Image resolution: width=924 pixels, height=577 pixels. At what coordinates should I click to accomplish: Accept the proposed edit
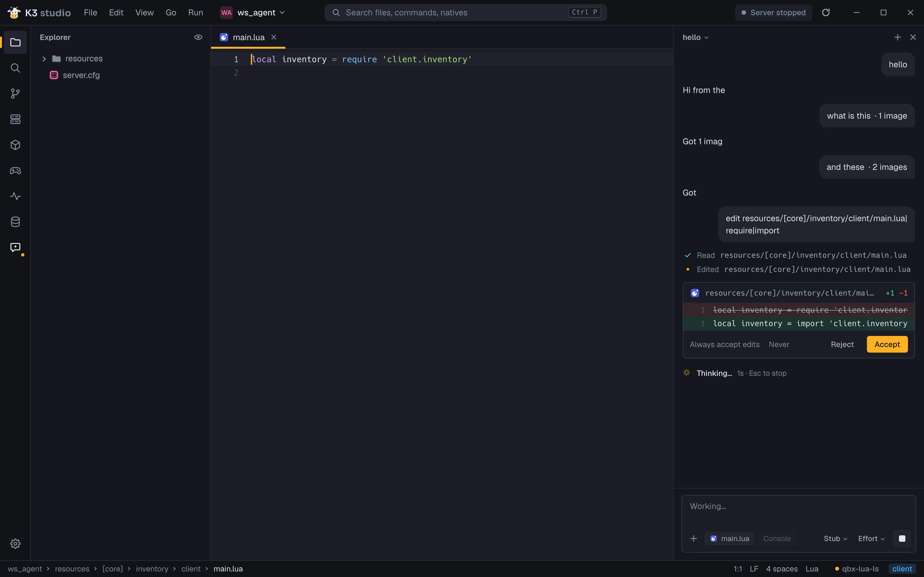click(887, 344)
